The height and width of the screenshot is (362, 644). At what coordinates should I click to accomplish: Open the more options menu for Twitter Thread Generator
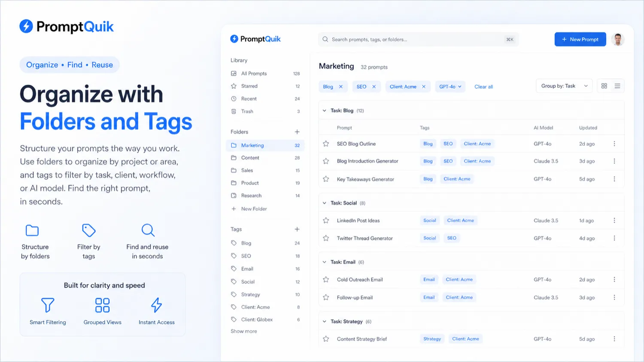(614, 238)
